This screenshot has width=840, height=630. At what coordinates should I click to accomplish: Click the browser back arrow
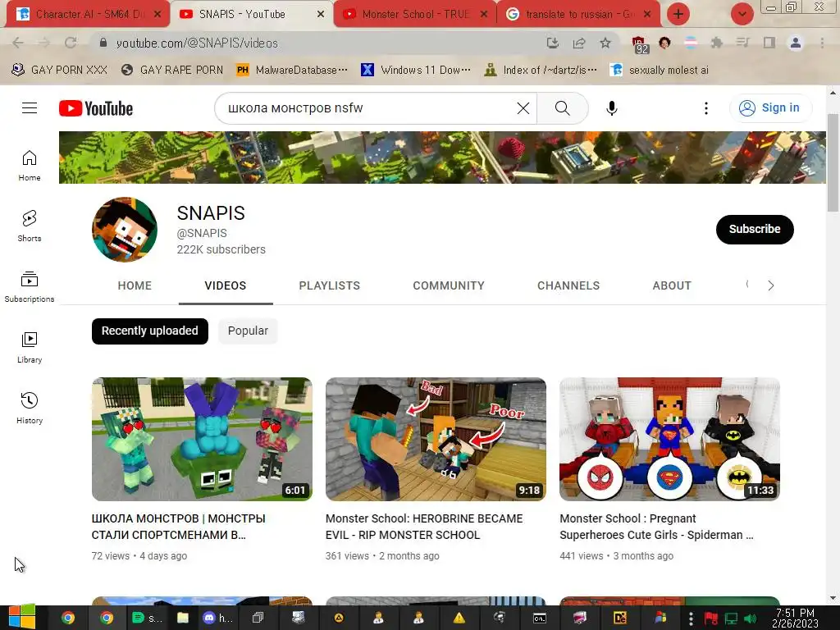coord(18,43)
